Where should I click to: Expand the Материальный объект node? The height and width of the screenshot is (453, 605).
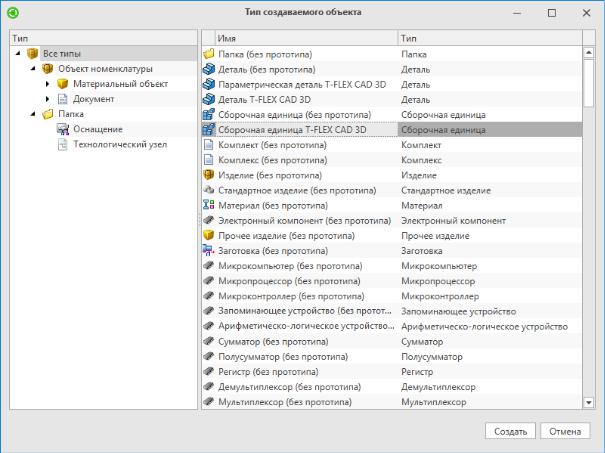[x=47, y=84]
